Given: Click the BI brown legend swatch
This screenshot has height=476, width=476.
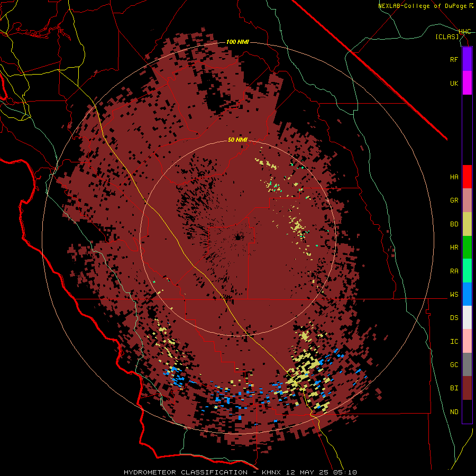Looking at the screenshot, I should (x=467, y=388).
